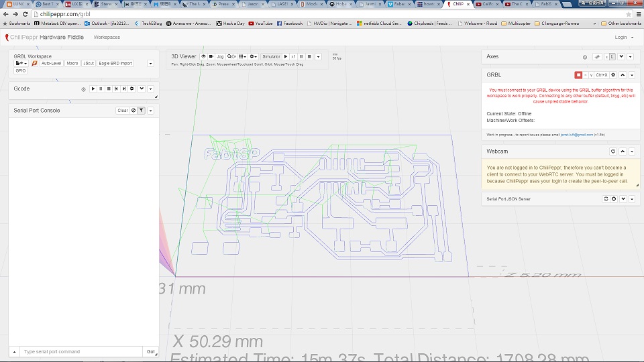Expand the GRBL Workspace options caret
644x362 pixels.
click(150, 64)
